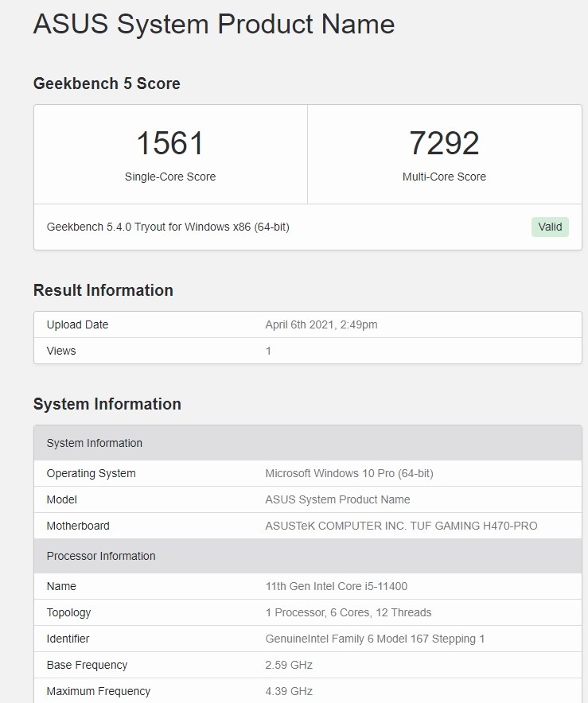Select the single-core score 1561
Viewport: 588px width, 703px height.
pyautogui.click(x=170, y=143)
